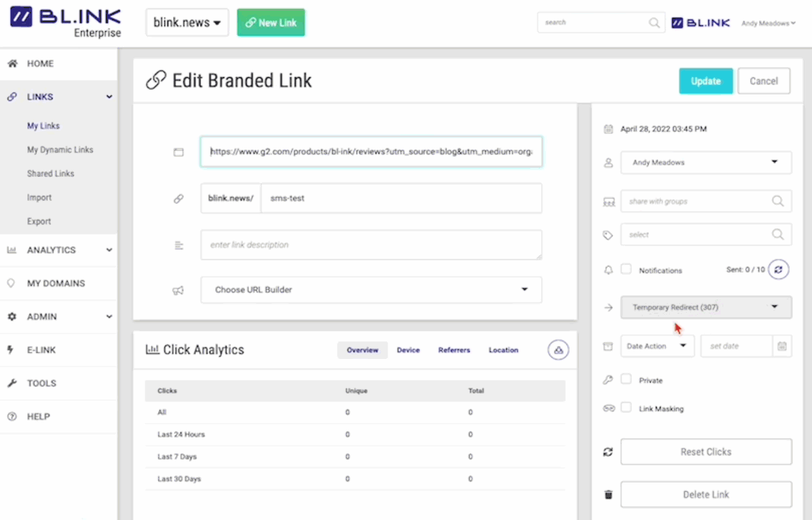Open Shared Links in sidebar
The height and width of the screenshot is (520, 812).
click(x=51, y=174)
